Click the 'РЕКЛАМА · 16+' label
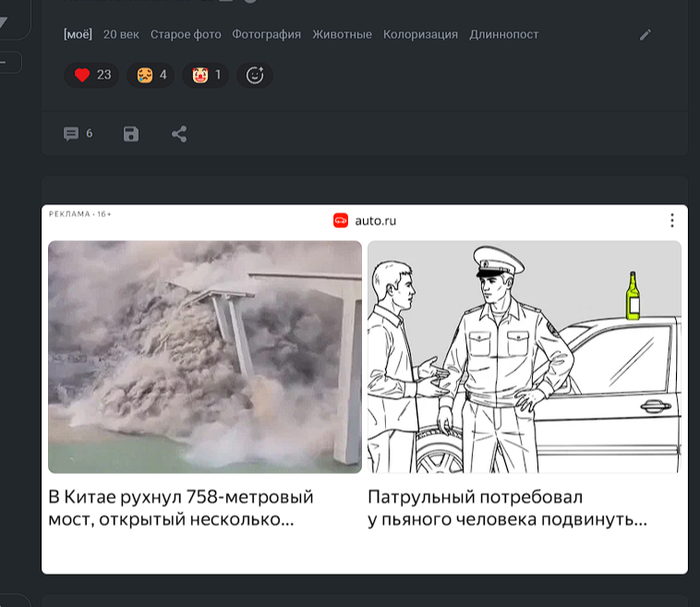700x607 pixels. point(80,214)
